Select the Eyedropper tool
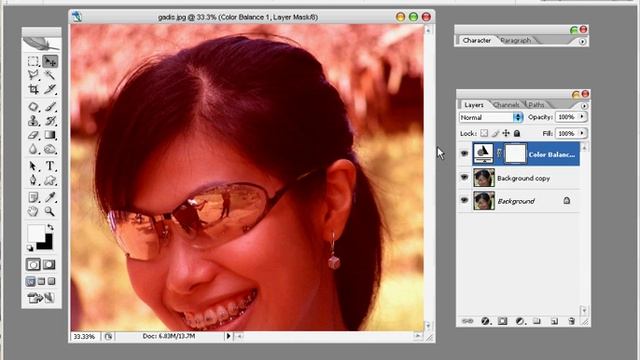This screenshot has height=360, width=640. (x=50, y=198)
